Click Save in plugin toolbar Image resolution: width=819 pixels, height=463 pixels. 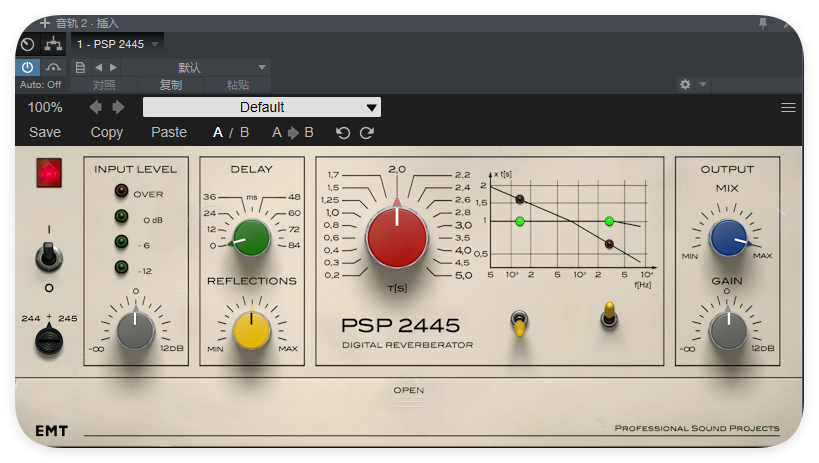coord(45,132)
